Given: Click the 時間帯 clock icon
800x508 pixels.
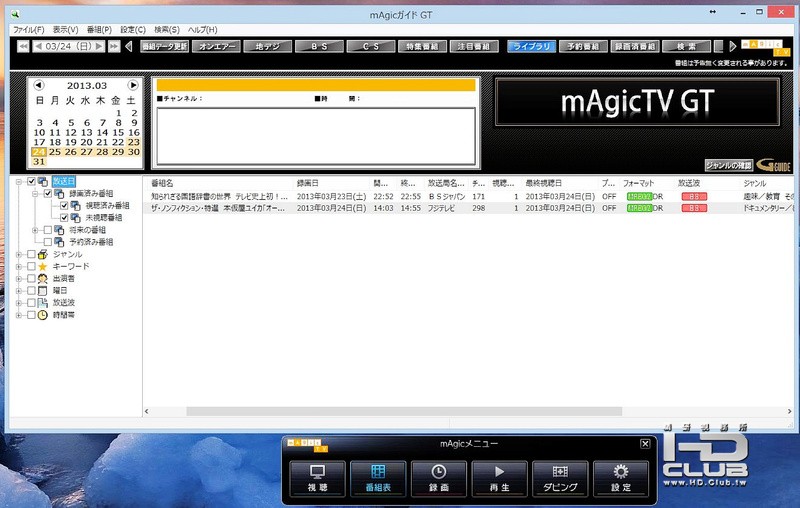Looking at the screenshot, I should click(43, 315).
